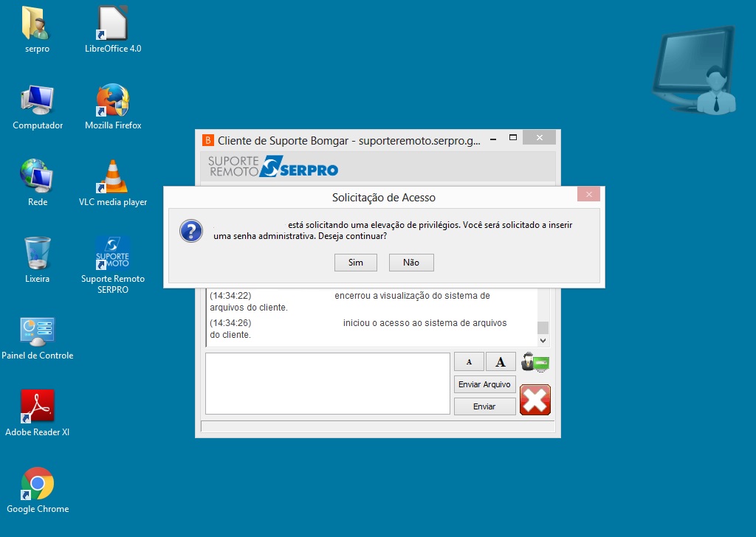
Task: Click the Bomgar orange B title icon
Action: click(x=207, y=140)
